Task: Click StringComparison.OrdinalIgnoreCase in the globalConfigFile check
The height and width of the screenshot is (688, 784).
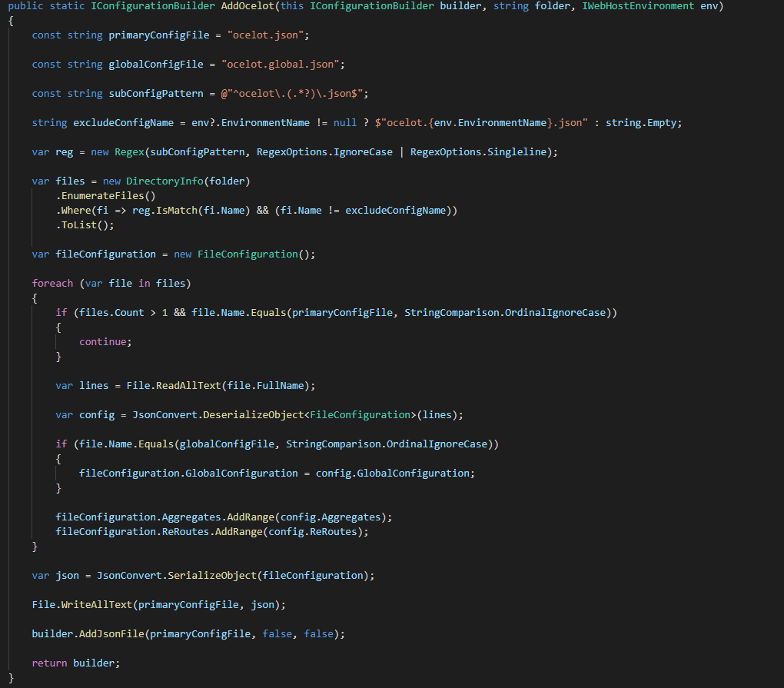Action: [x=387, y=444]
